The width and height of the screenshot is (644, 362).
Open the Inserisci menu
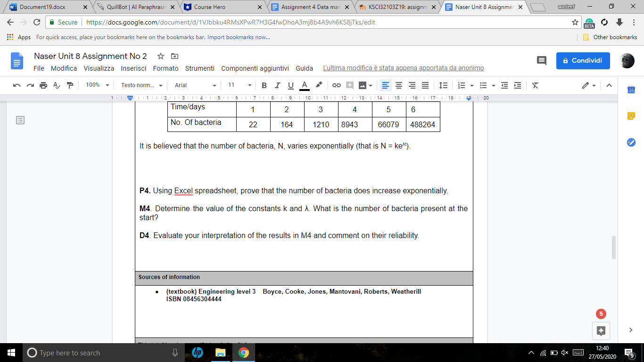(134, 68)
